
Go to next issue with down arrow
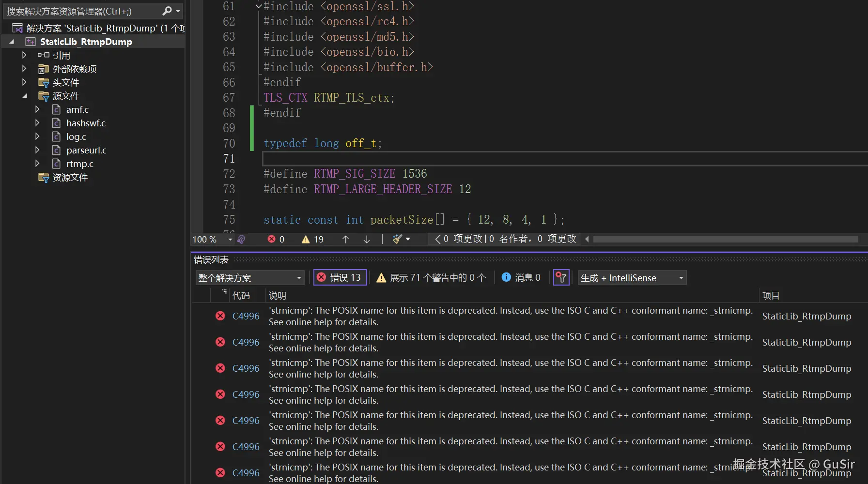tap(367, 239)
